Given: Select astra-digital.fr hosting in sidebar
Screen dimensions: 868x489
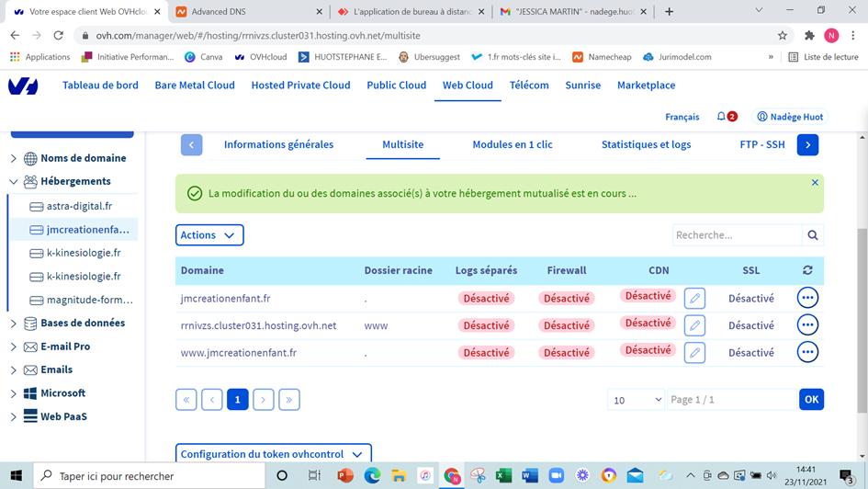Looking at the screenshot, I should [79, 206].
